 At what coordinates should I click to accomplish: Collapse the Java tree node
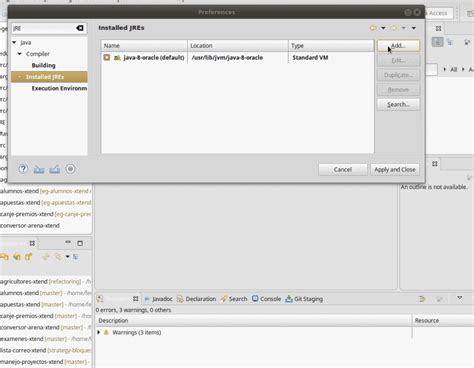[14, 42]
